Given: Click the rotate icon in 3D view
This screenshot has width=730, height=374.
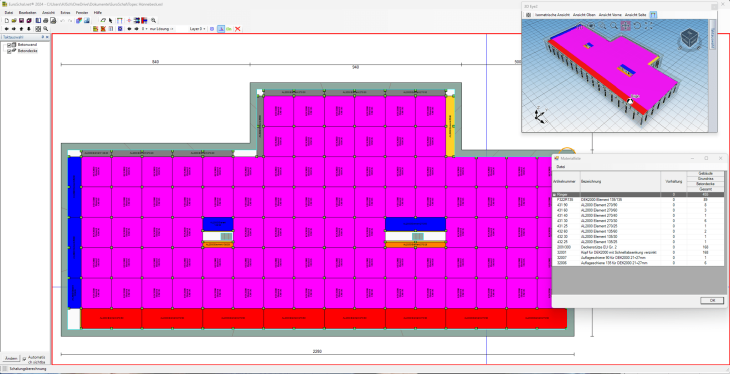Looking at the screenshot, I should click(637, 26).
